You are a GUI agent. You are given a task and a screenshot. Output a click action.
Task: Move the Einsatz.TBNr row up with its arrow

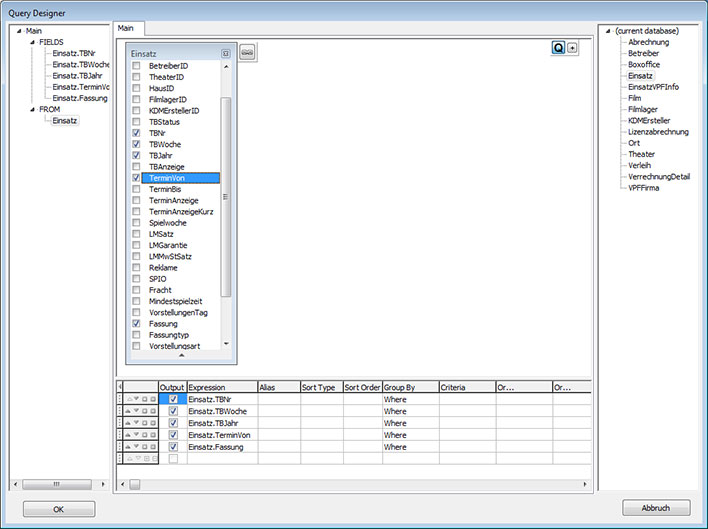pos(129,399)
